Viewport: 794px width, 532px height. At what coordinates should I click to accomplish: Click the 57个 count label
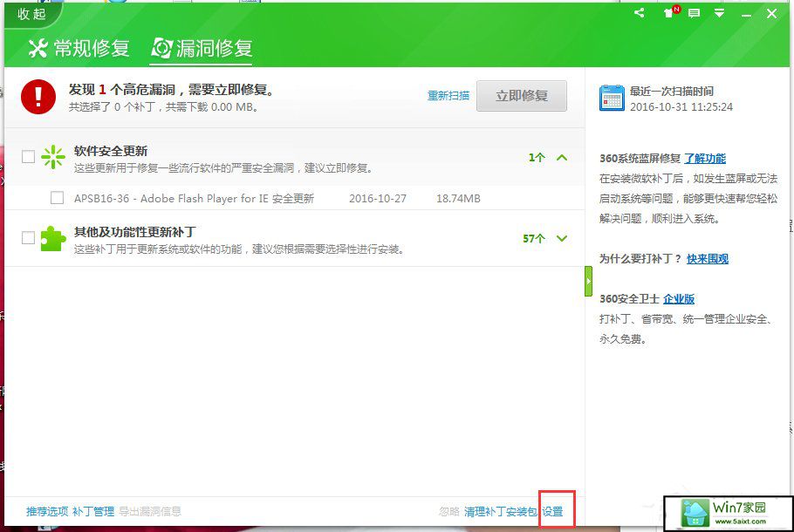[534, 238]
